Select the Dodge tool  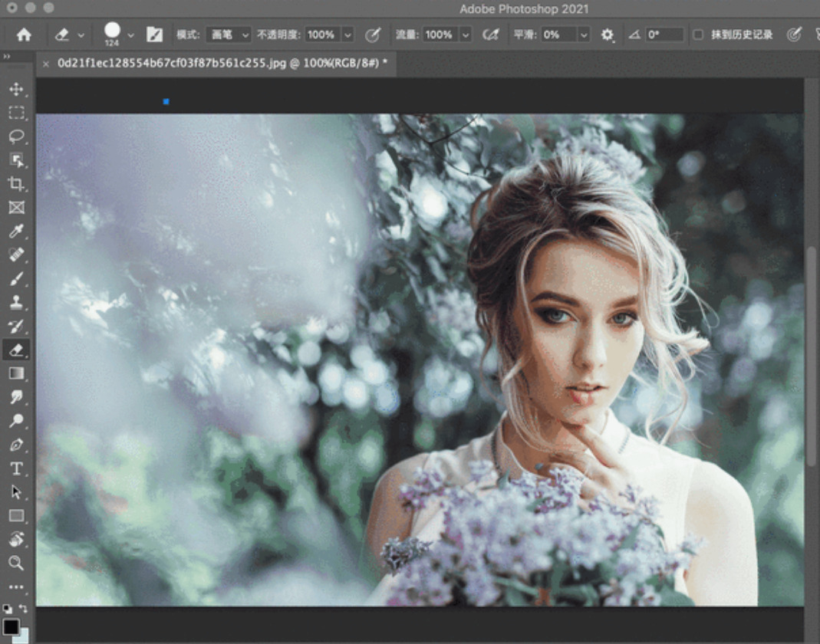(16, 421)
